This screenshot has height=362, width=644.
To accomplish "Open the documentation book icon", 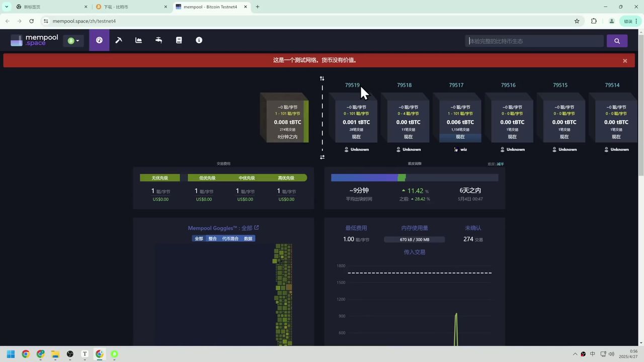I will 179,40.
